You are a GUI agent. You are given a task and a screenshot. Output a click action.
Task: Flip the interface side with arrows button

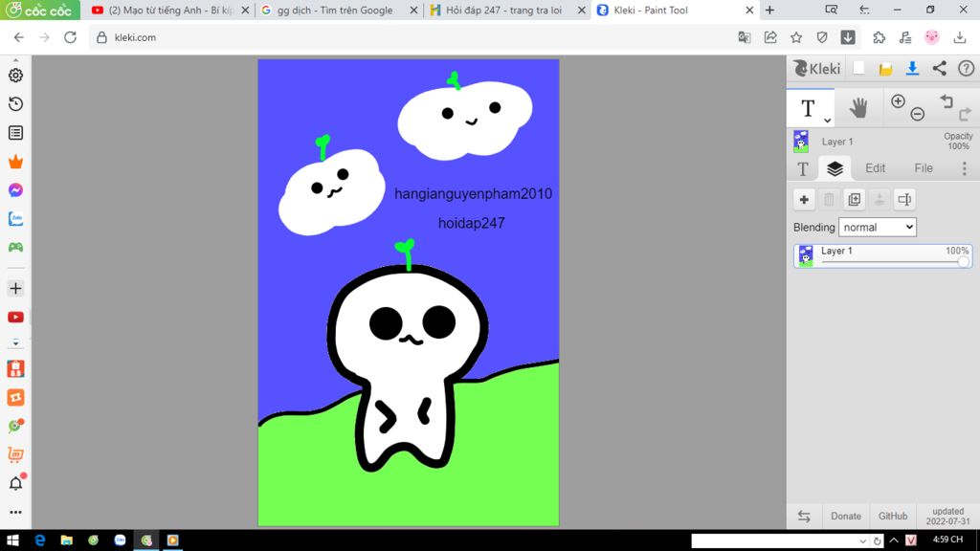[x=804, y=516]
